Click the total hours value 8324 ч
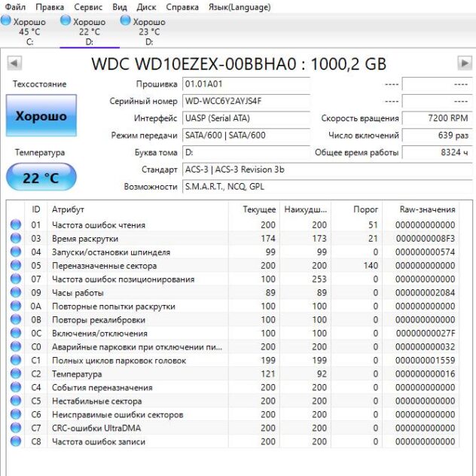Viewport: 476px width, 476px height. pos(437,152)
